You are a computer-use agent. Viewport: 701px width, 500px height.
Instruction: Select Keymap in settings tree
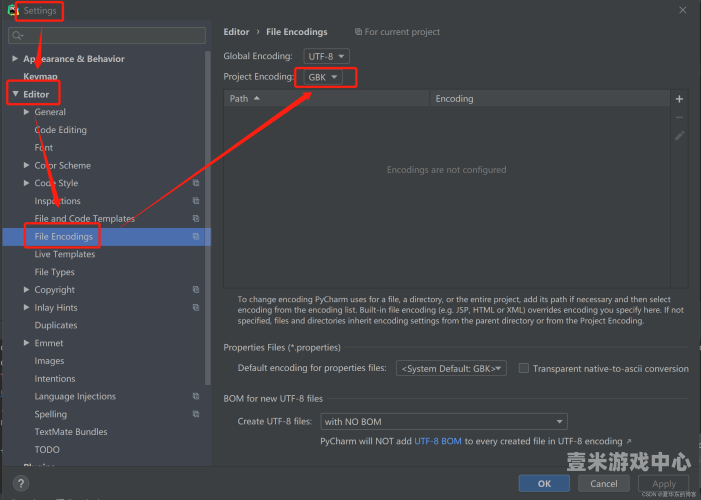tap(40, 76)
